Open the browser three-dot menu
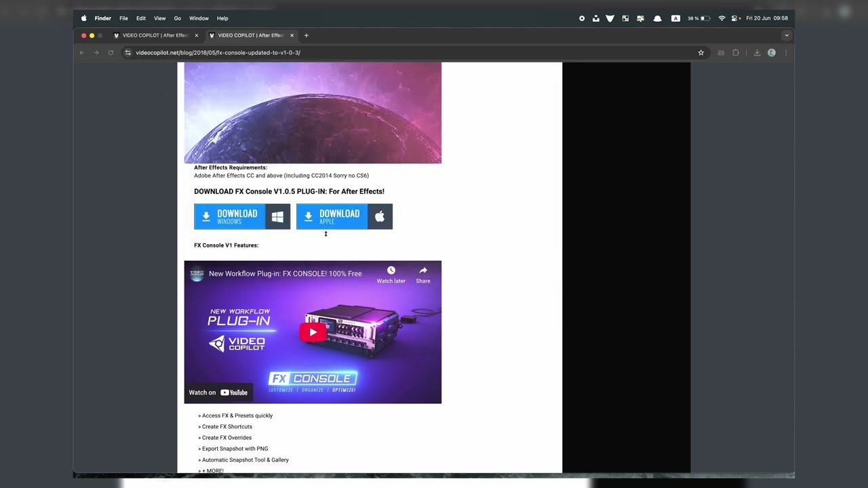Viewport: 868px width, 488px height. click(x=786, y=53)
